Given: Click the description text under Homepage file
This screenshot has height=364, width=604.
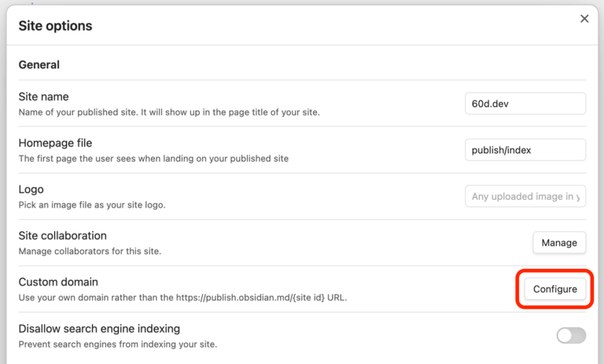Looking at the screenshot, I should (x=153, y=159).
